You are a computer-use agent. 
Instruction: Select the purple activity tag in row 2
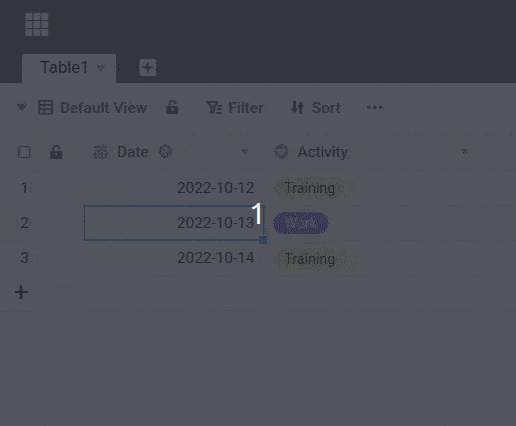click(x=301, y=223)
